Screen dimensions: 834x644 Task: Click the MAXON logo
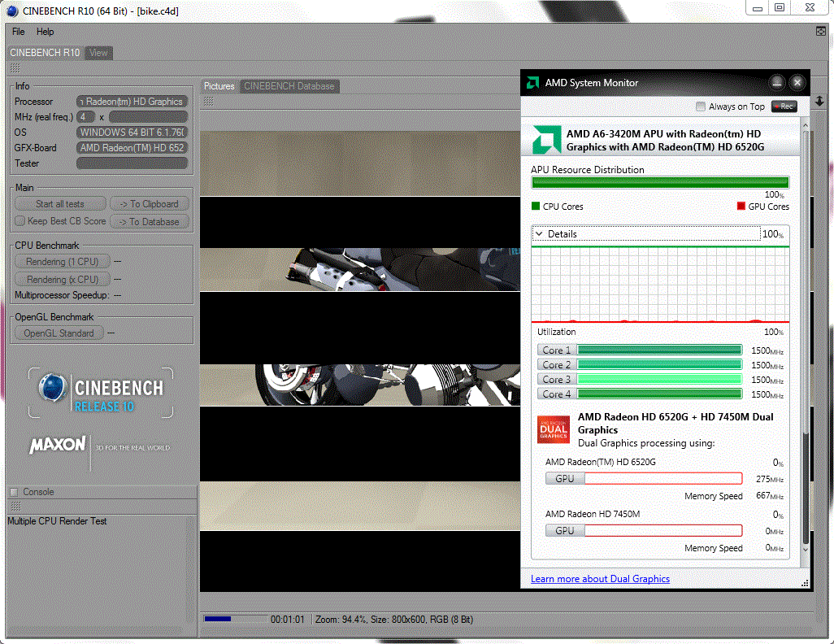(58, 445)
